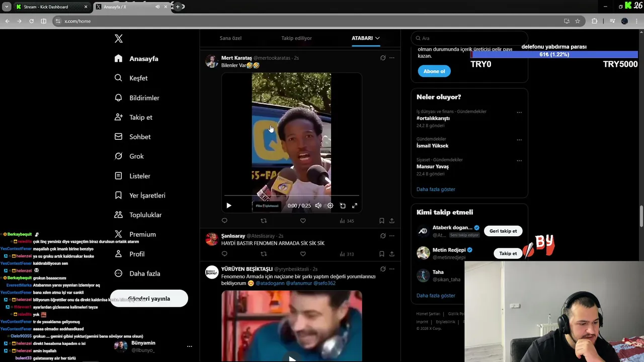This screenshot has height=362, width=644.
Task: Click the video progress bar
Action: click(x=291, y=196)
